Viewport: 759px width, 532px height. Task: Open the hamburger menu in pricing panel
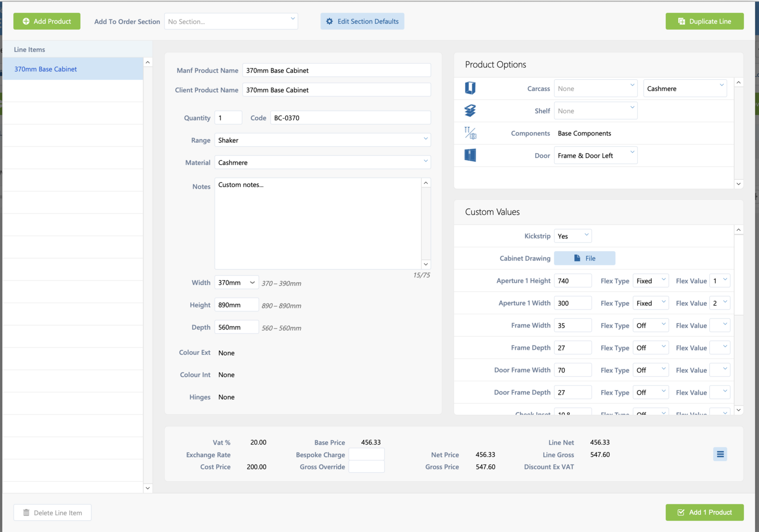(720, 454)
